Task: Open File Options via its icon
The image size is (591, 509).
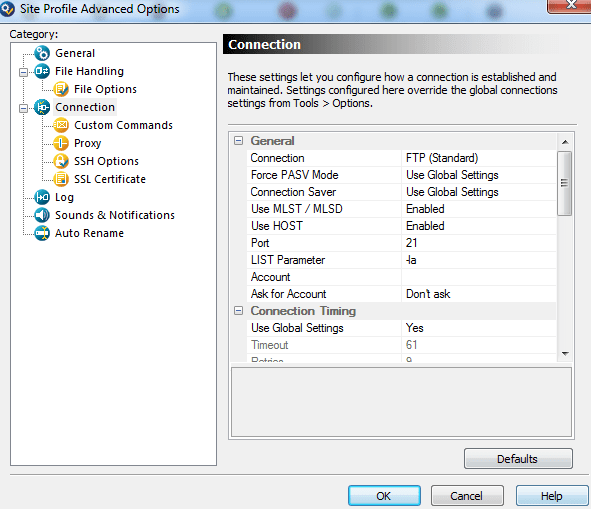Action: point(61,89)
